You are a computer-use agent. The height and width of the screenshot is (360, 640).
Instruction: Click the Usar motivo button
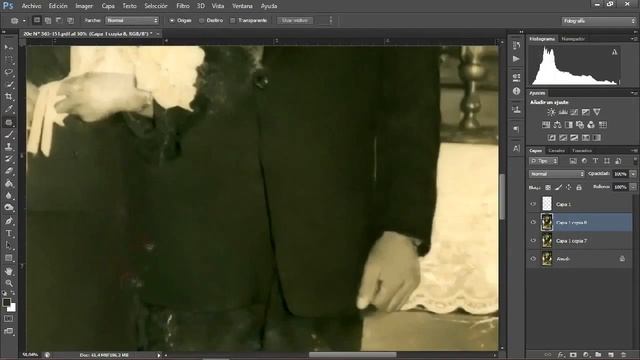[295, 20]
